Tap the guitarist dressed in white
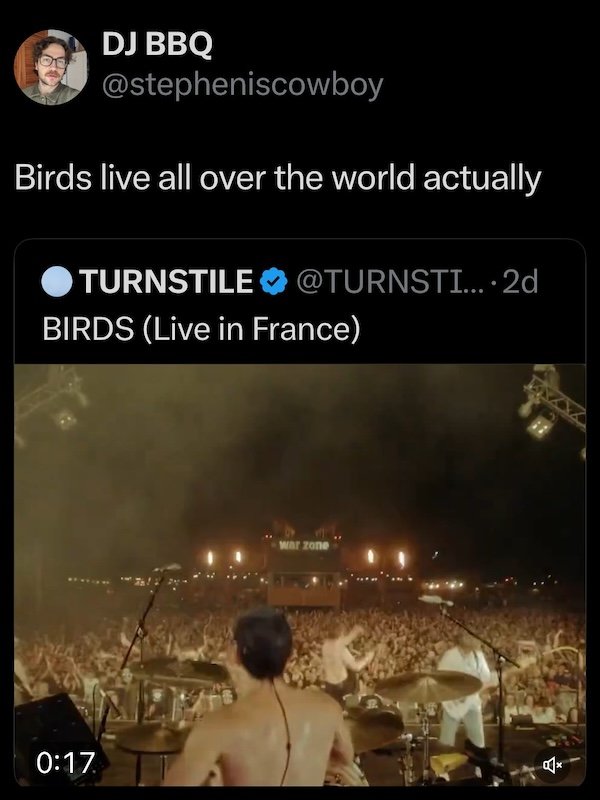The image size is (600, 800). click(465, 690)
